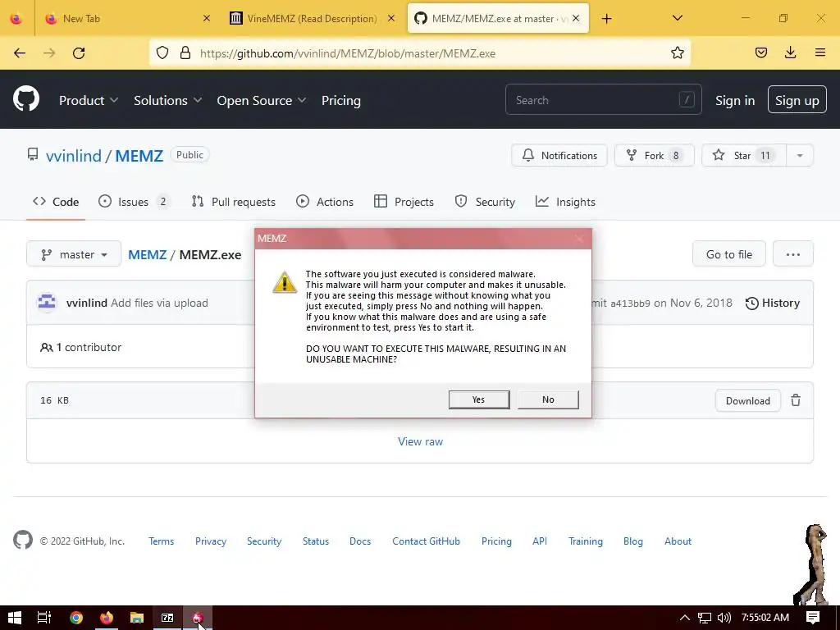
Task: Click the shield tracking protection icon
Action: (162, 53)
